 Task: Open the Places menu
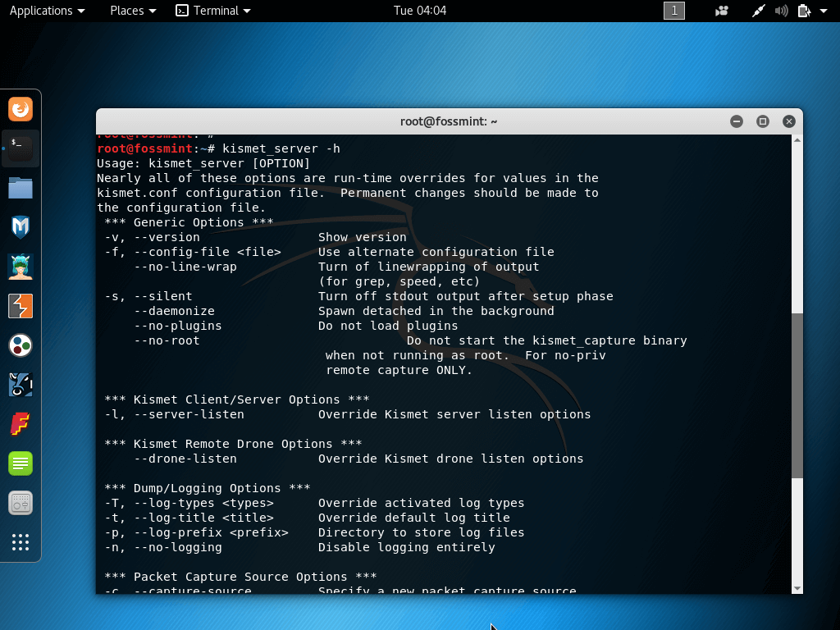click(x=133, y=11)
